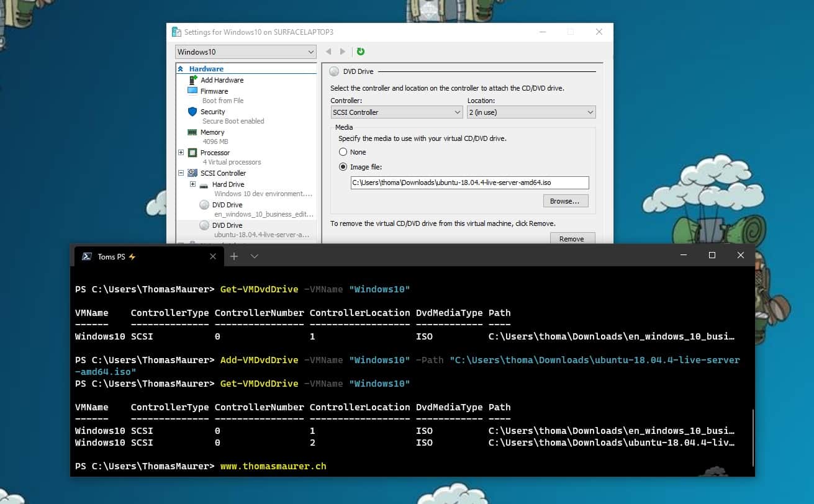Click 'en_windows_10_business_edit...' text in tree
Image resolution: width=814 pixels, height=504 pixels.
coord(264,214)
